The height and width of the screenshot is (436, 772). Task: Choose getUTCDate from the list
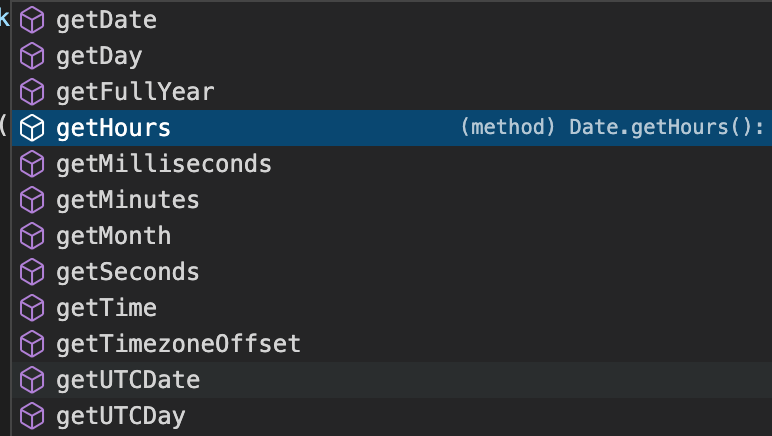[x=392, y=379]
